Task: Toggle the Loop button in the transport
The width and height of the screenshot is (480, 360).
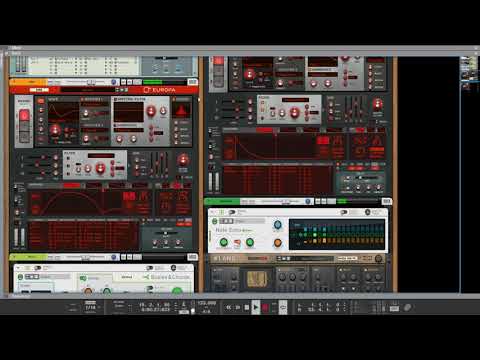Action: tap(283, 307)
